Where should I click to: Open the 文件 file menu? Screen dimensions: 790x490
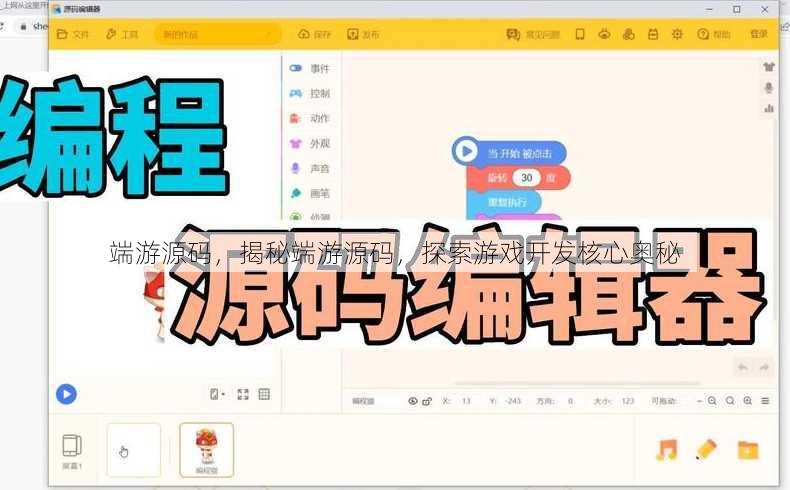[73, 34]
